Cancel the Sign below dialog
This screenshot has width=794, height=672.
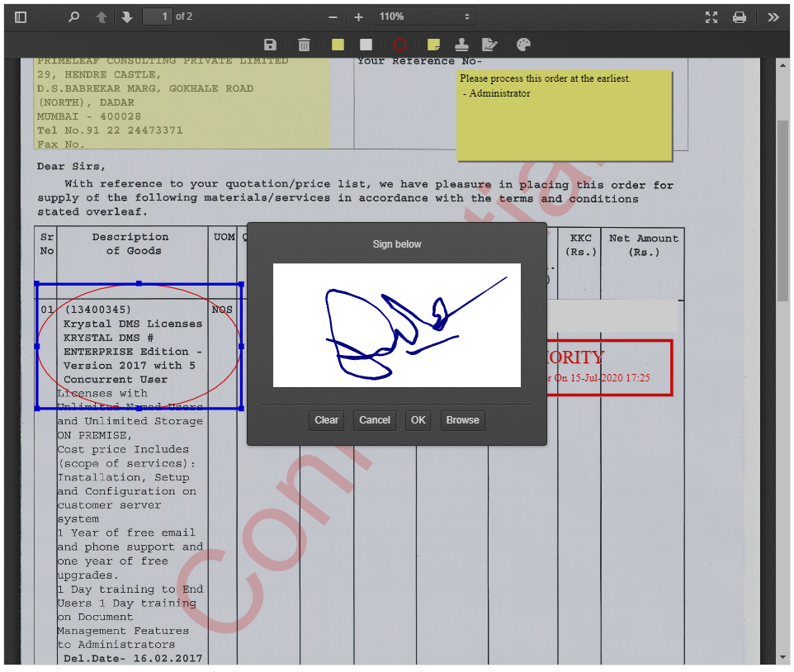pyautogui.click(x=375, y=420)
